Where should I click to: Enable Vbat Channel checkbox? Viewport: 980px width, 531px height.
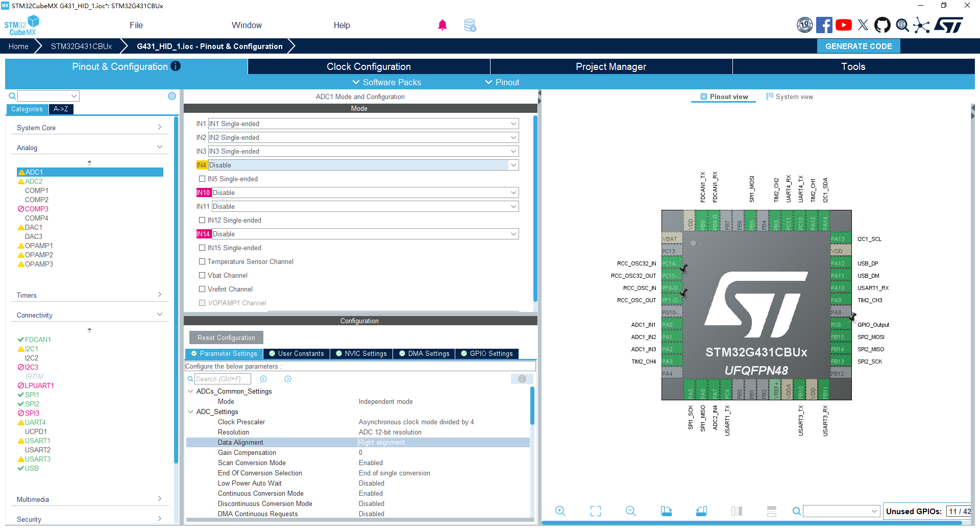(202, 275)
